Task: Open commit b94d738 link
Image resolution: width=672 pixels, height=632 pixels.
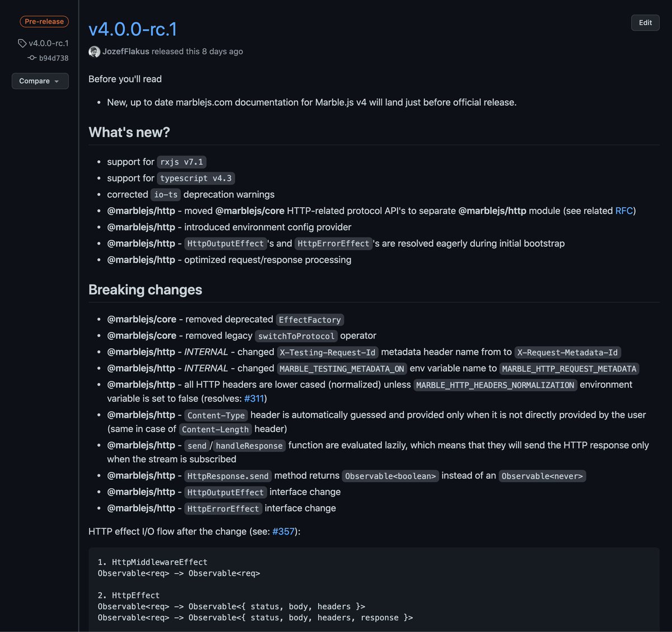Action: point(54,58)
